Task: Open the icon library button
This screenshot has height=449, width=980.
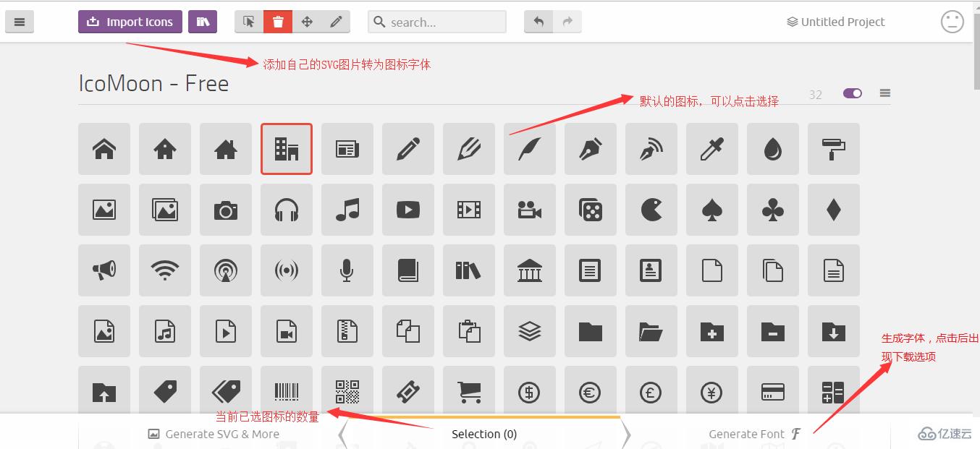Action: coord(203,22)
